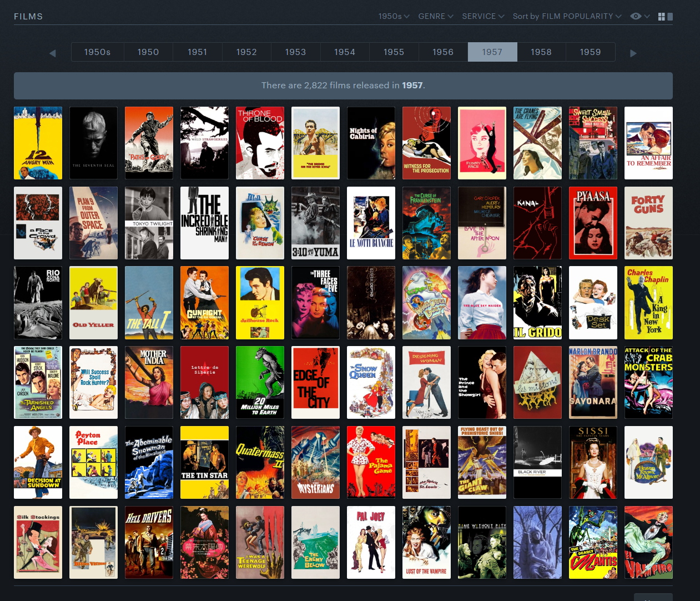Open the Silk Stockings poster
Screen dimensions: 700x601
[38, 543]
